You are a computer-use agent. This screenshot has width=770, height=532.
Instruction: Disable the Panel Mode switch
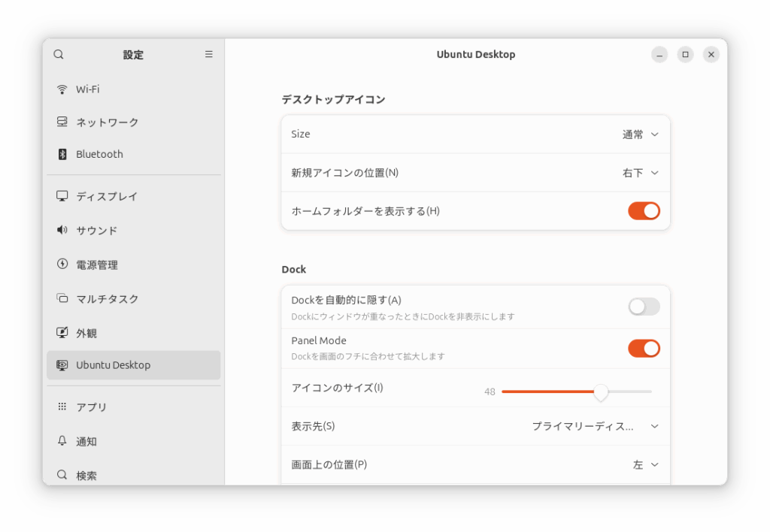[x=644, y=349]
